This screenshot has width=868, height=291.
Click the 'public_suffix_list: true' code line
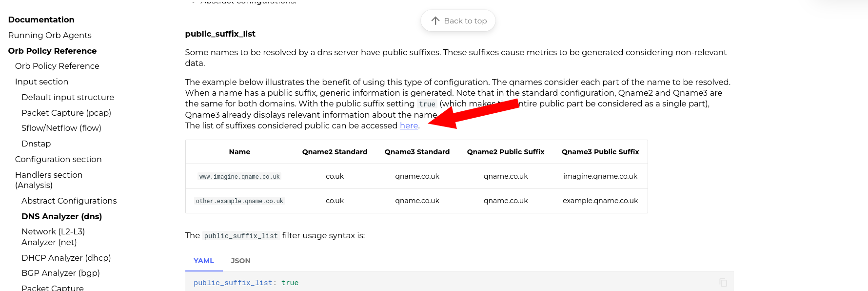pyautogui.click(x=246, y=283)
